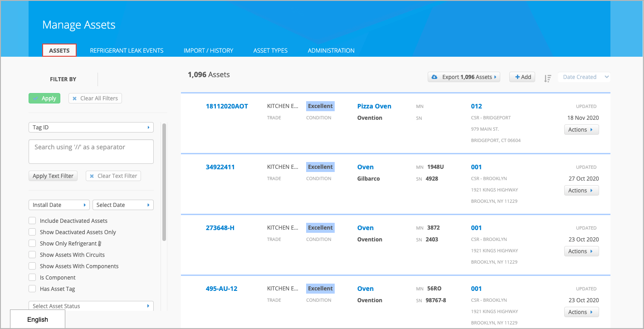644x329 pixels.
Task: Click the arrow icon on Export Assets button
Action: tap(495, 77)
